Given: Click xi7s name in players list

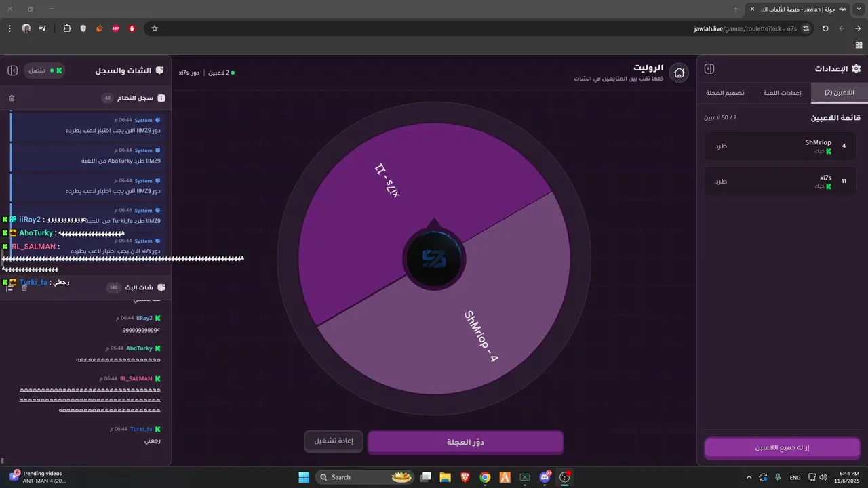Looking at the screenshot, I should click(825, 178).
